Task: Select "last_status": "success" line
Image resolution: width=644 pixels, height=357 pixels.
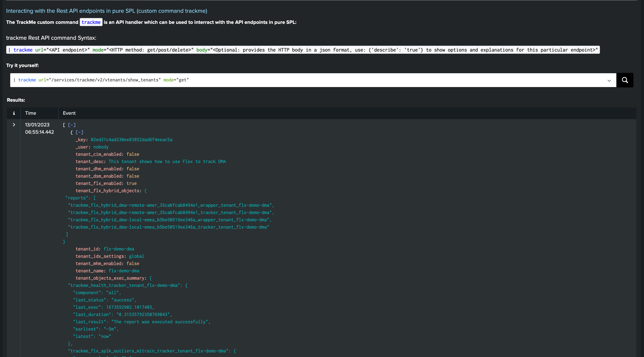Action: coord(105,300)
